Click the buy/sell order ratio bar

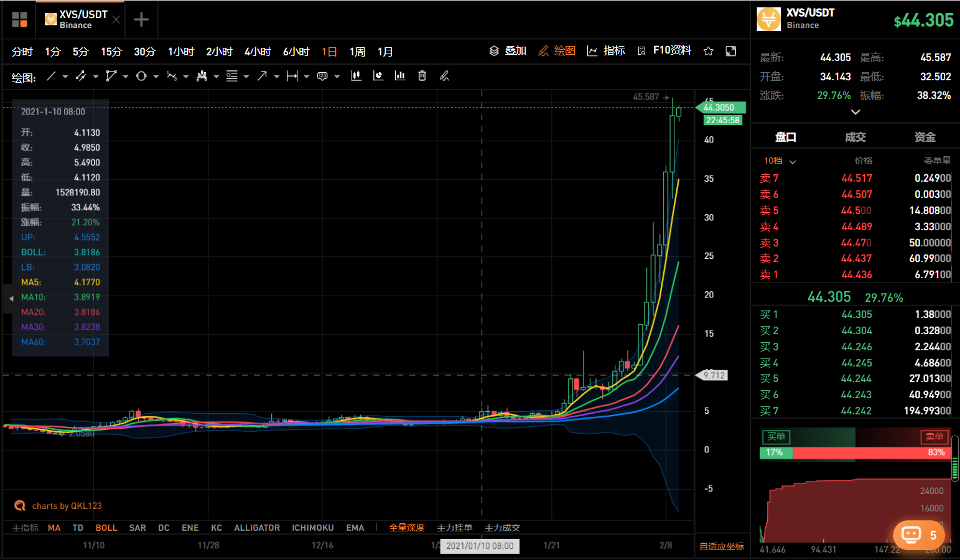click(855, 452)
